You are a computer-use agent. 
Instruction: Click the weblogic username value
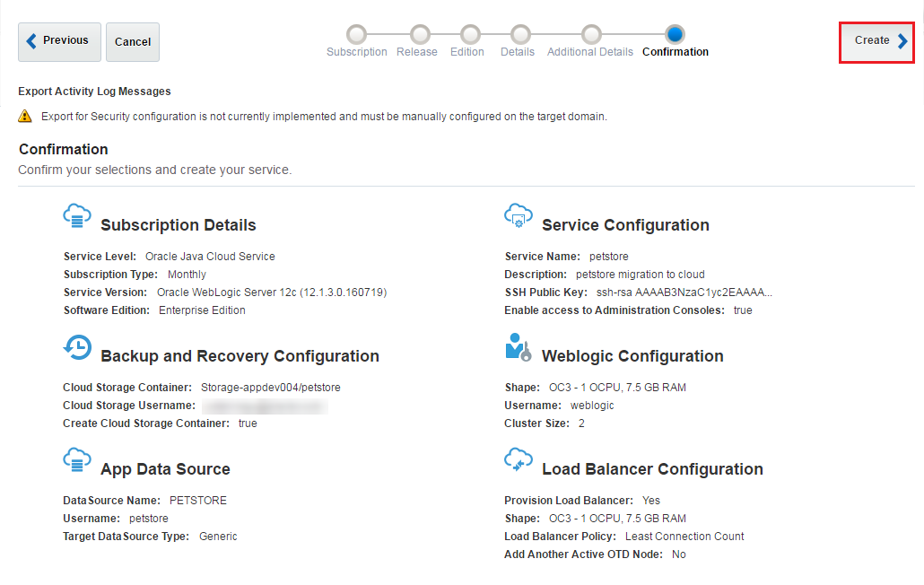tap(592, 406)
